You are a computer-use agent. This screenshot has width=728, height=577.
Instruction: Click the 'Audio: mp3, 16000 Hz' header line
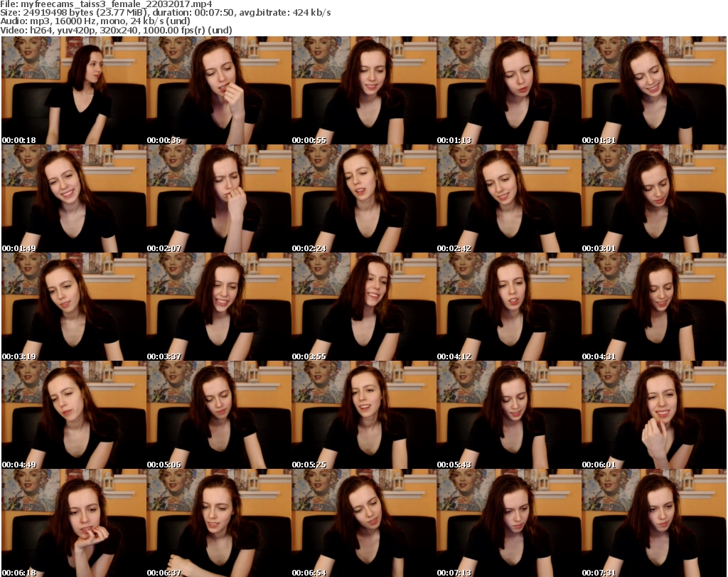click(95, 21)
